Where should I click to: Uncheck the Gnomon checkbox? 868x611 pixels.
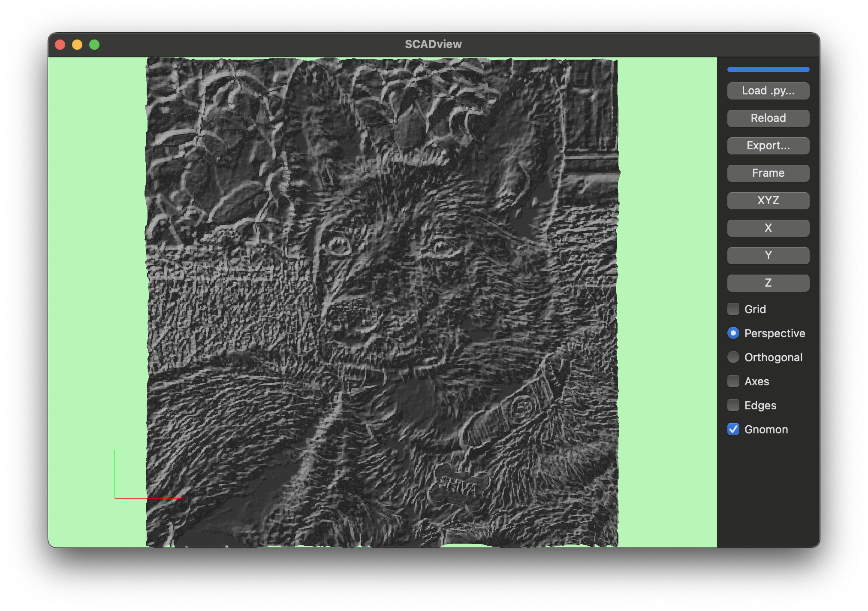coord(733,429)
